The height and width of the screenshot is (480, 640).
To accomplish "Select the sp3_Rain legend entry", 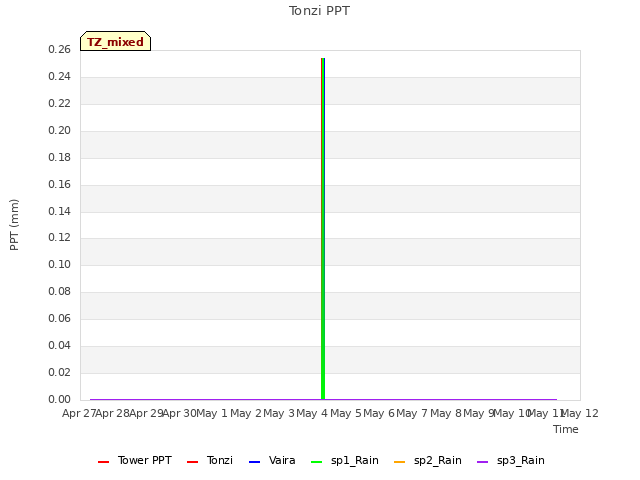I will pos(511,460).
